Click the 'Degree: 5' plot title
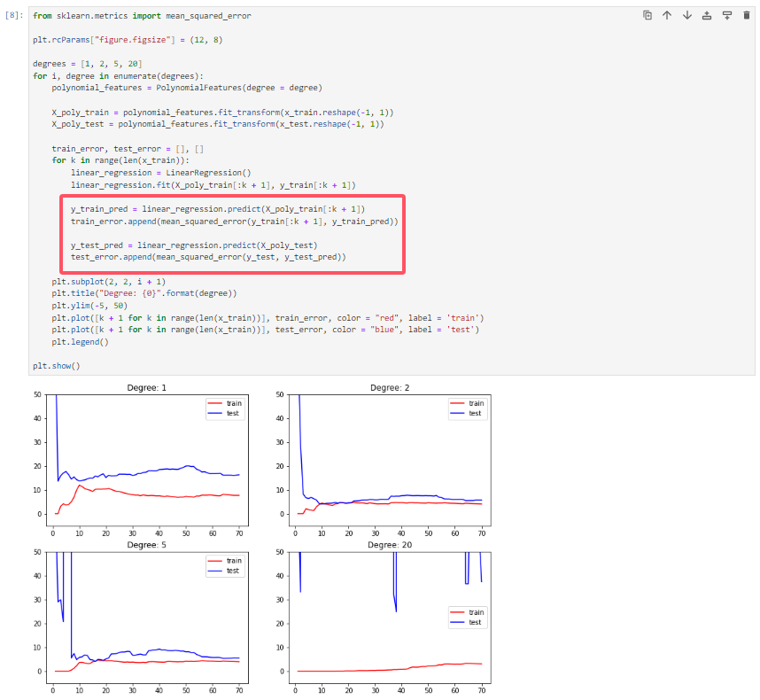760x700 pixels. (146, 545)
